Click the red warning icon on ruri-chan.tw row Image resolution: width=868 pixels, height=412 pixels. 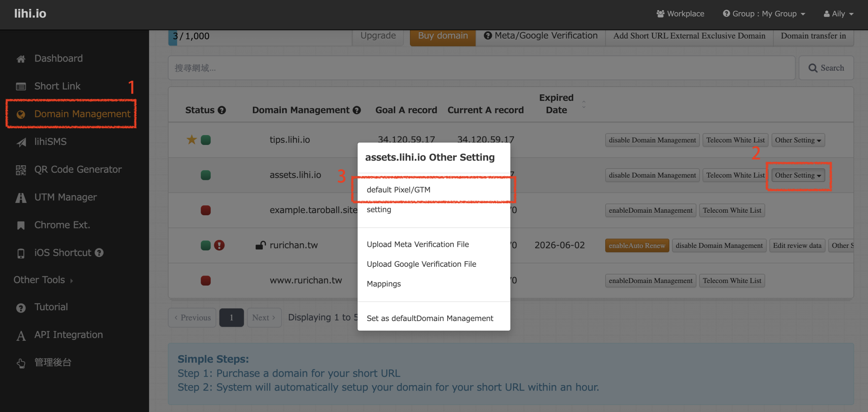click(219, 245)
